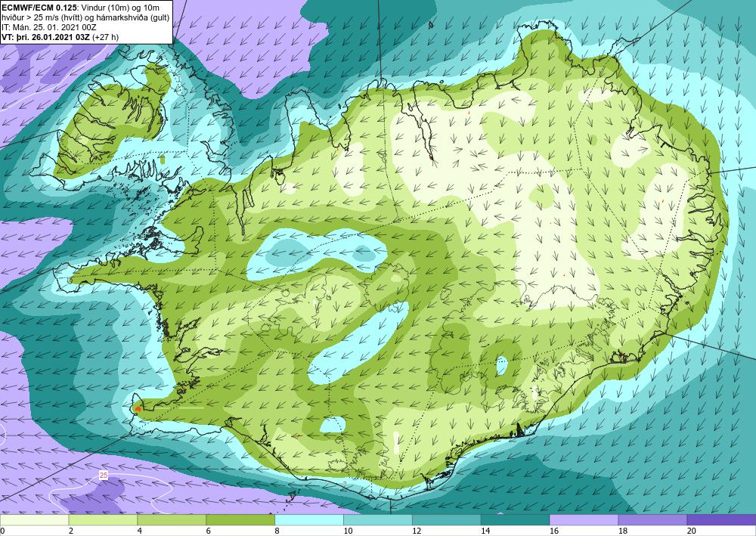
Task: Click the light cyan 8–10 legend swatch
Action: click(309, 519)
